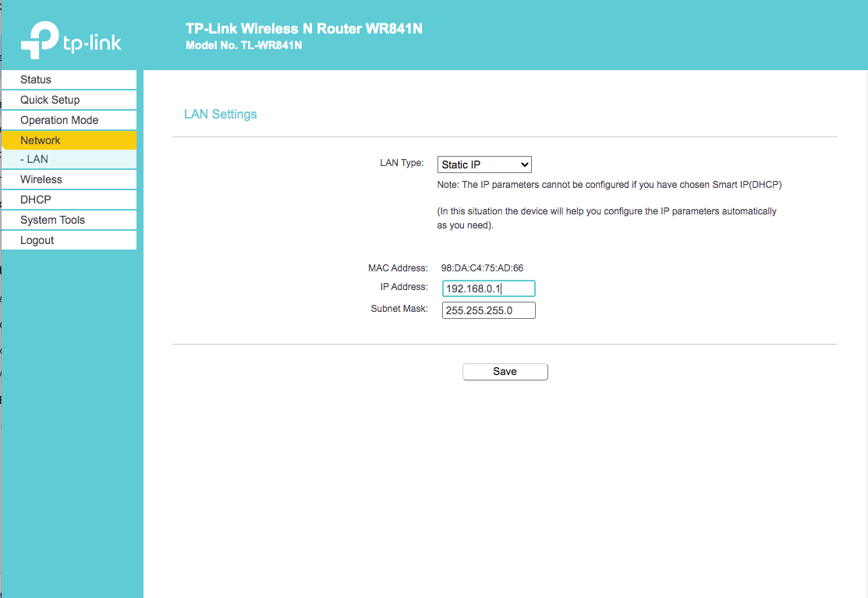Click the Subnet Mask label
The width and height of the screenshot is (868, 598).
click(x=399, y=309)
